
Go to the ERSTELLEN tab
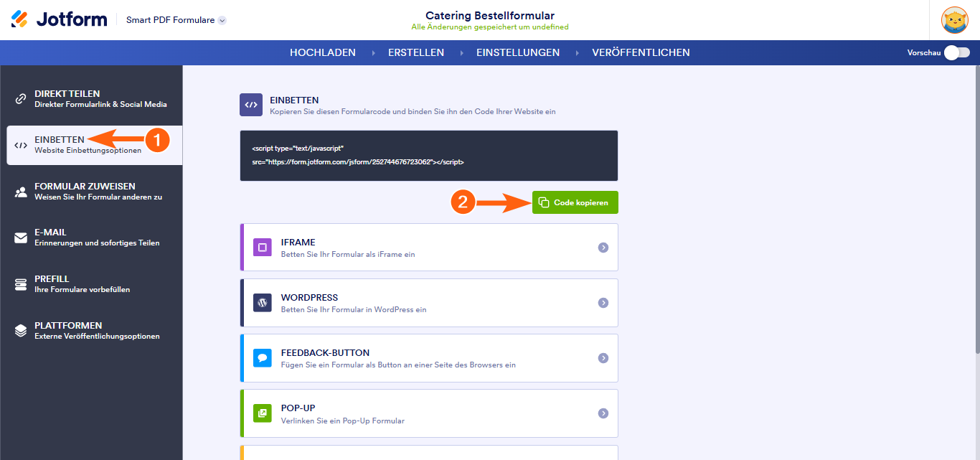tap(416, 52)
